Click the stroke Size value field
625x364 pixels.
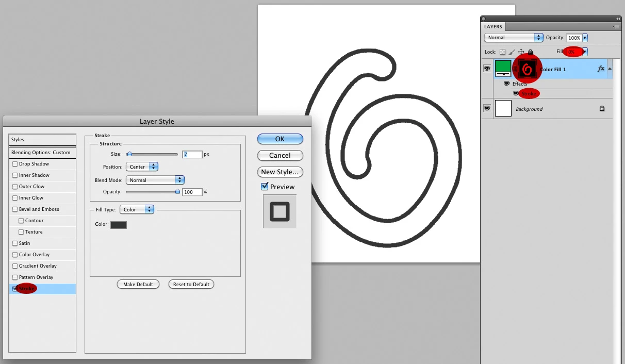[x=192, y=154]
